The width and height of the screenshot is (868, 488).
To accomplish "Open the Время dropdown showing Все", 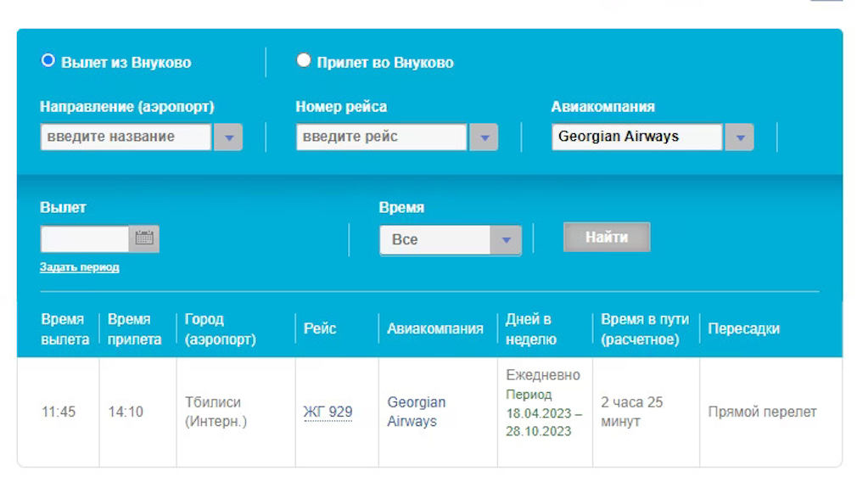I will click(x=450, y=240).
